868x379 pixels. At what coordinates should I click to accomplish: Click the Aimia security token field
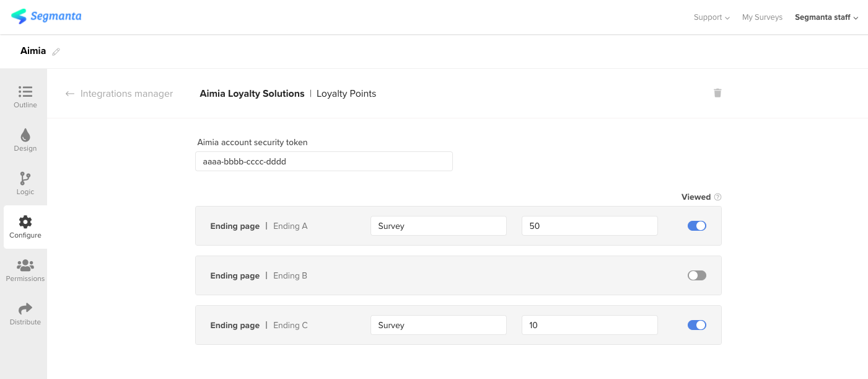[x=324, y=161]
